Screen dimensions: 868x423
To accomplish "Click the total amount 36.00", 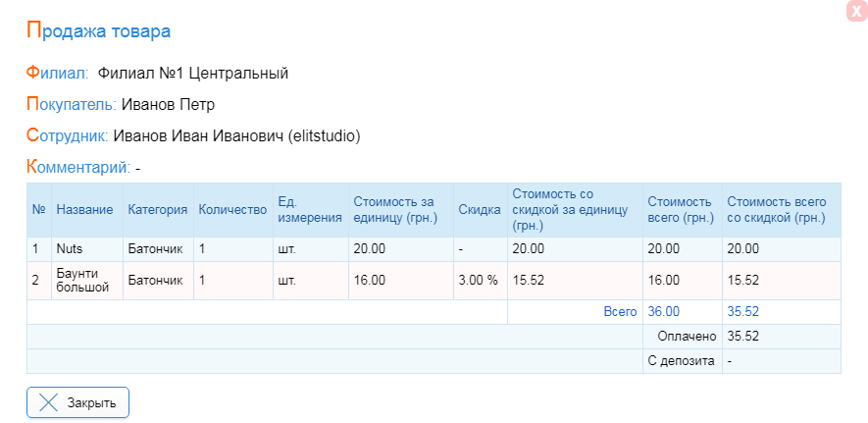I will (x=664, y=312).
